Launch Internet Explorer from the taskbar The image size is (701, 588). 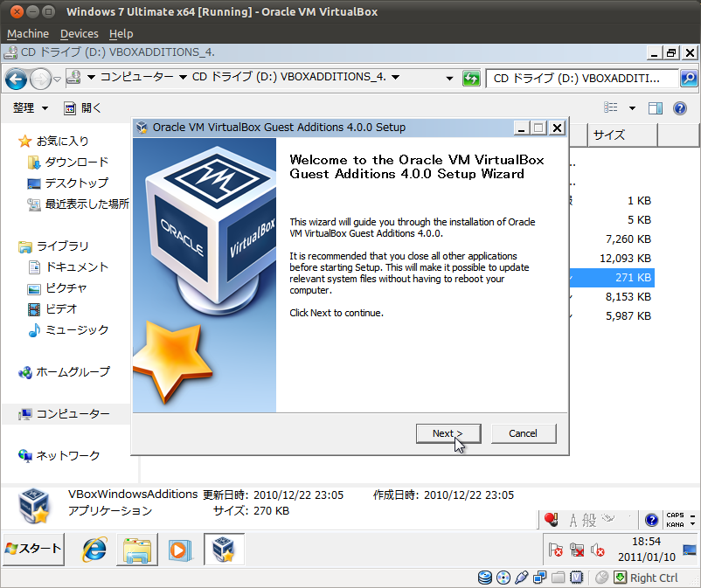[x=94, y=550]
